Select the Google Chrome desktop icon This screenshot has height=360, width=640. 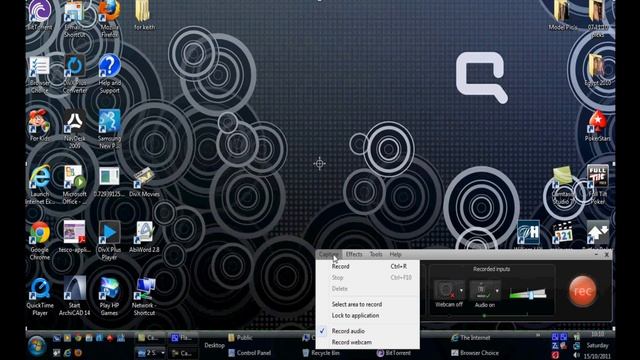tap(40, 240)
